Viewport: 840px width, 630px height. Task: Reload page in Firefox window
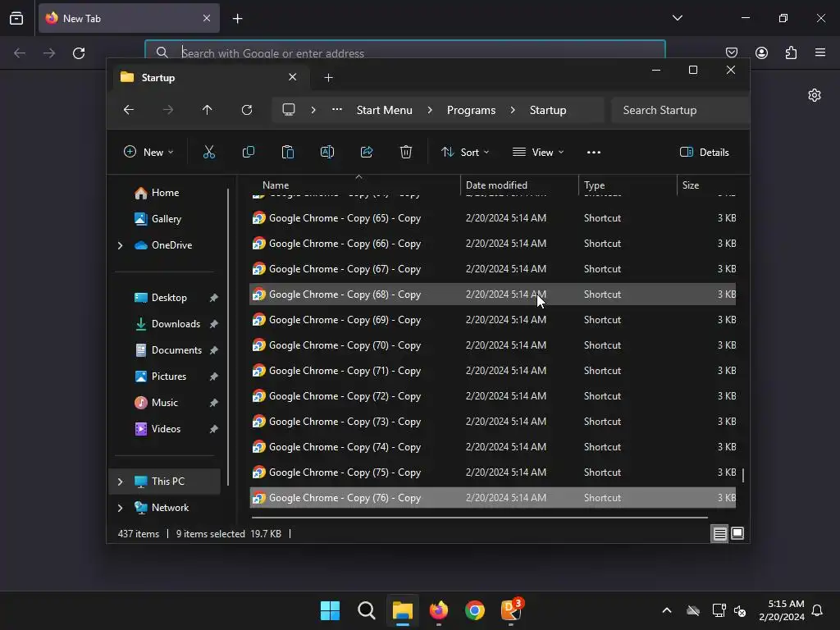[79, 53]
